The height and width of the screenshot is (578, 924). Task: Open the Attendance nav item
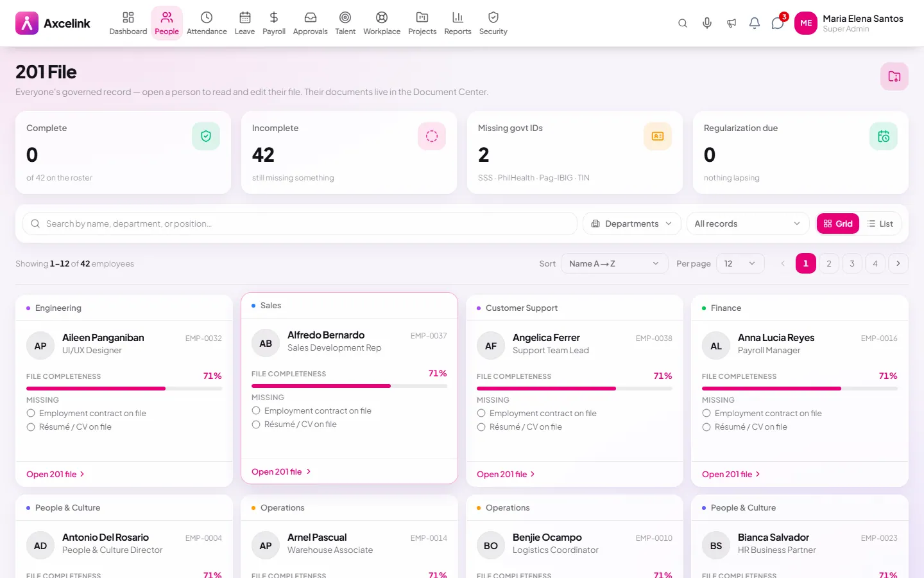point(207,23)
